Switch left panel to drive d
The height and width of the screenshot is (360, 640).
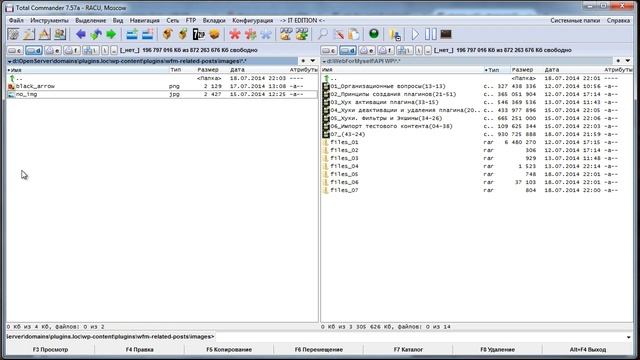(x=34, y=50)
